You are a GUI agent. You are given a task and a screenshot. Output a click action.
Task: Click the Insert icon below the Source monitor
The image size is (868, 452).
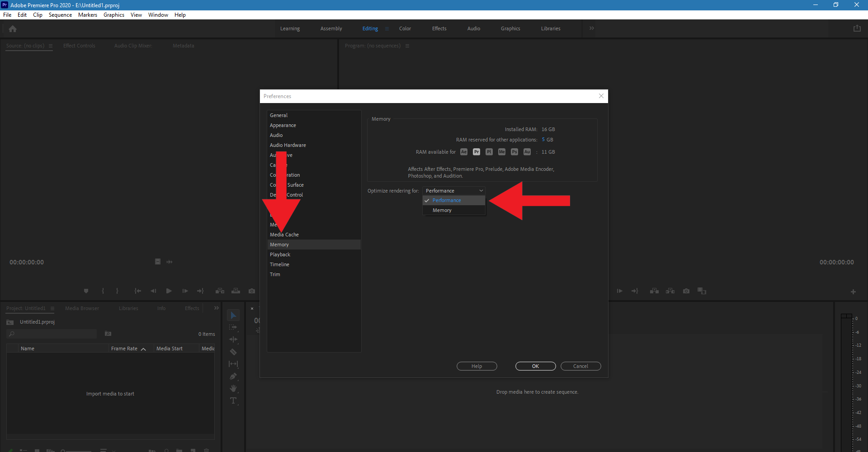(x=220, y=291)
